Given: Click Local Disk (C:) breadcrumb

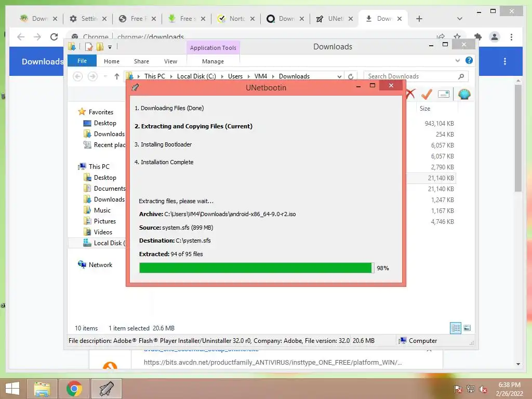Looking at the screenshot, I should pyautogui.click(x=196, y=76).
